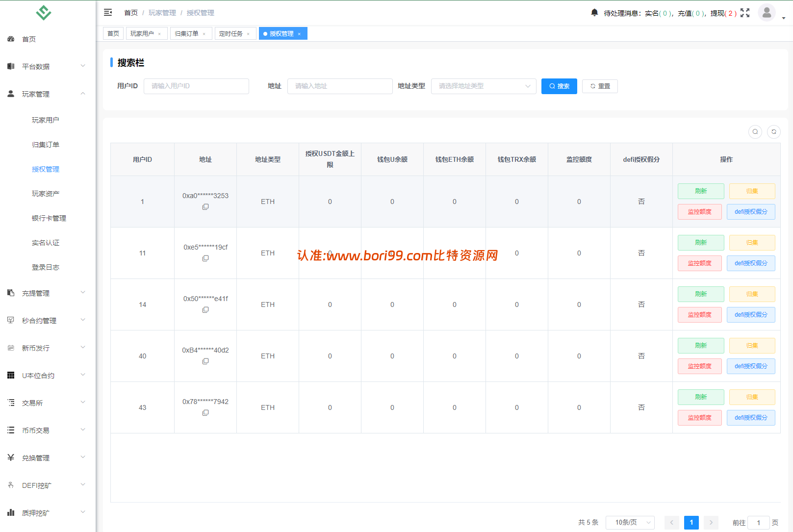Copy address 0xe5******19cf with the copy icon
The height and width of the screenshot is (532, 793).
pyautogui.click(x=205, y=258)
